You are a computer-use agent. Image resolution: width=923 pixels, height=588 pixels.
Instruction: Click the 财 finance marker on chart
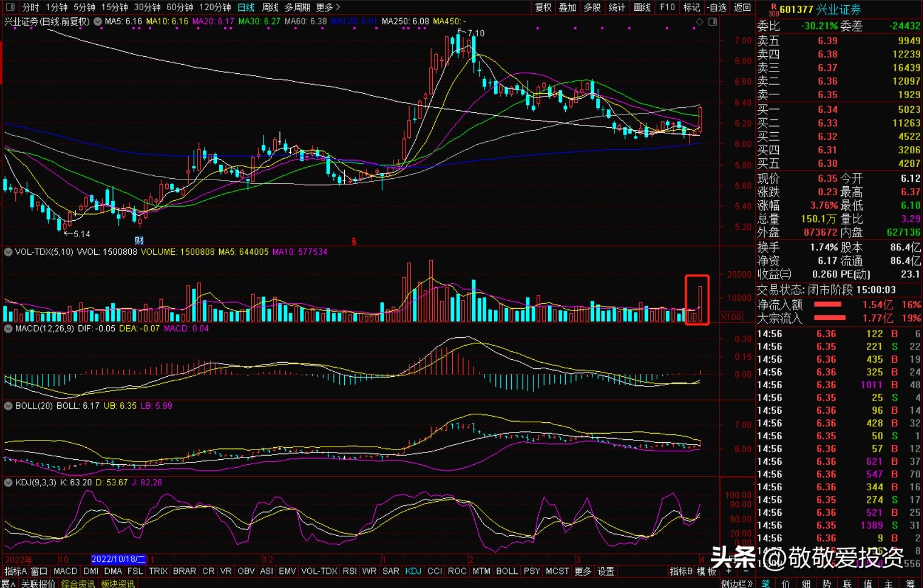click(139, 241)
